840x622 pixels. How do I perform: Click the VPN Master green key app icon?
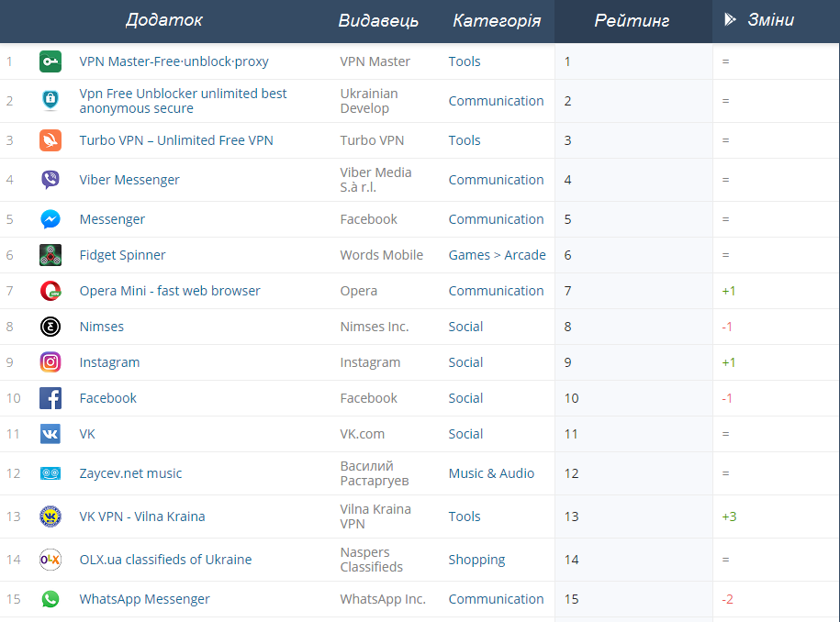50,61
